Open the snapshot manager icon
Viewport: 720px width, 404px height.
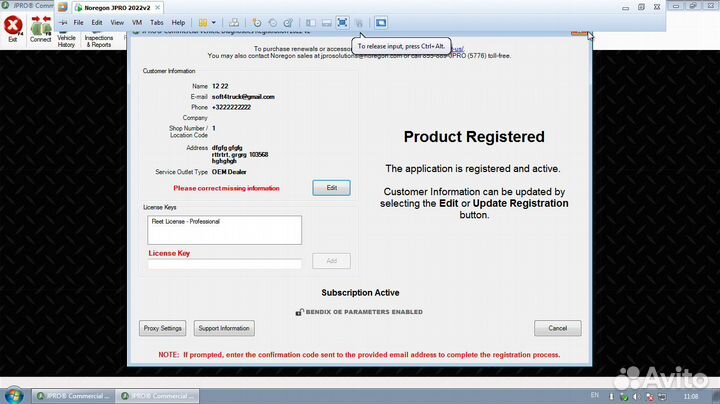(x=288, y=22)
